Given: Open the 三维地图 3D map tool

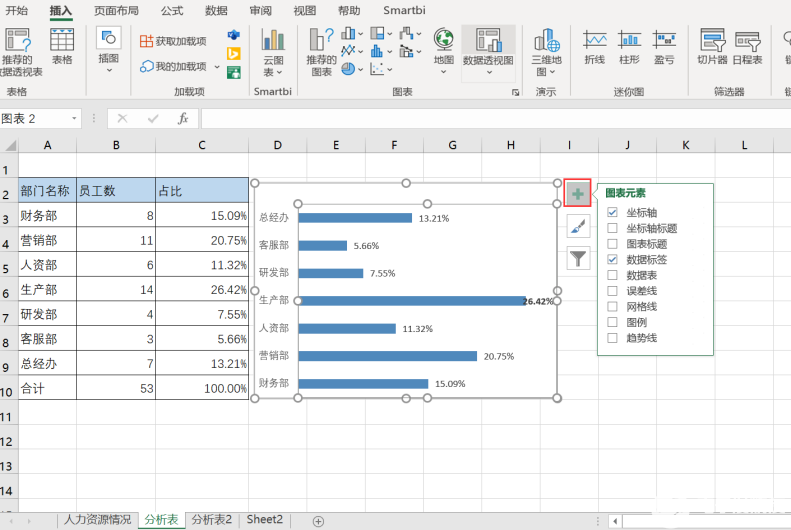Looking at the screenshot, I should click(x=546, y=52).
